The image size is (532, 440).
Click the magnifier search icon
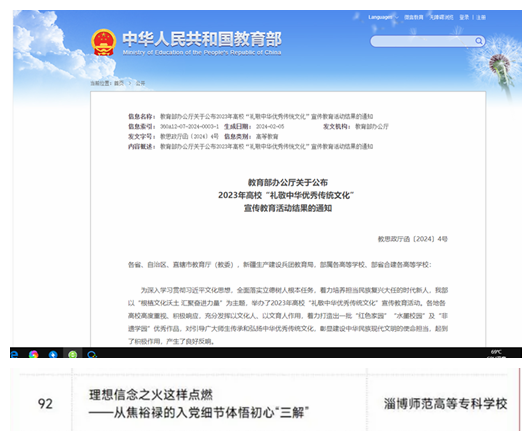(x=479, y=41)
